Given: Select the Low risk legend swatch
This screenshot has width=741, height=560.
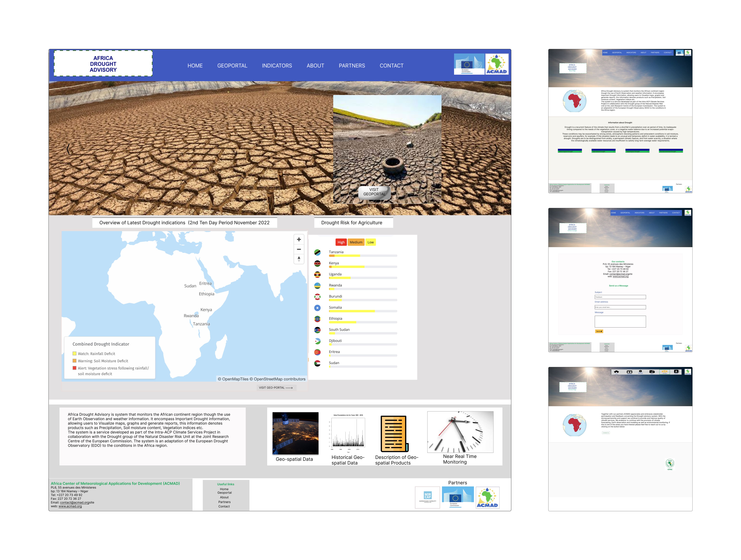Looking at the screenshot, I should click(x=370, y=242).
